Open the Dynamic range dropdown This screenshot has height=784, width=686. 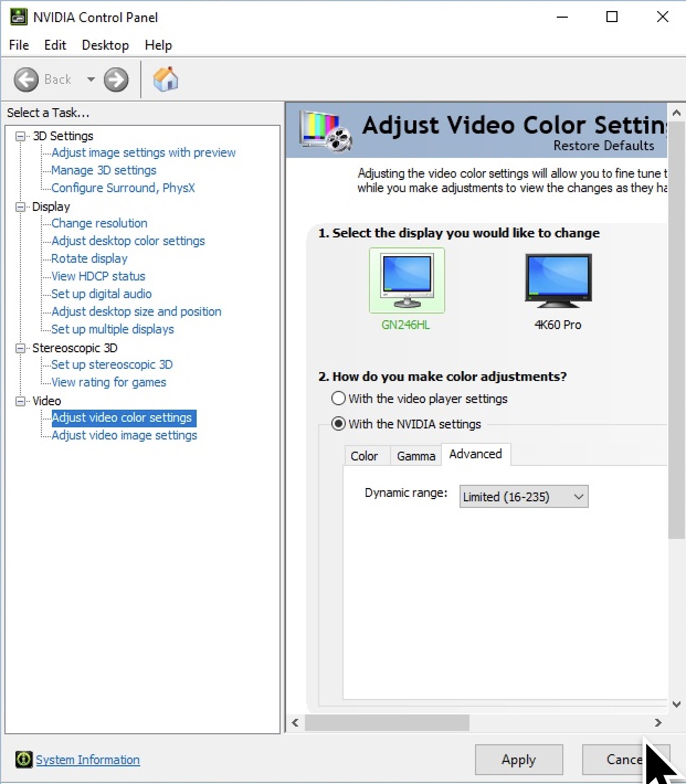524,496
